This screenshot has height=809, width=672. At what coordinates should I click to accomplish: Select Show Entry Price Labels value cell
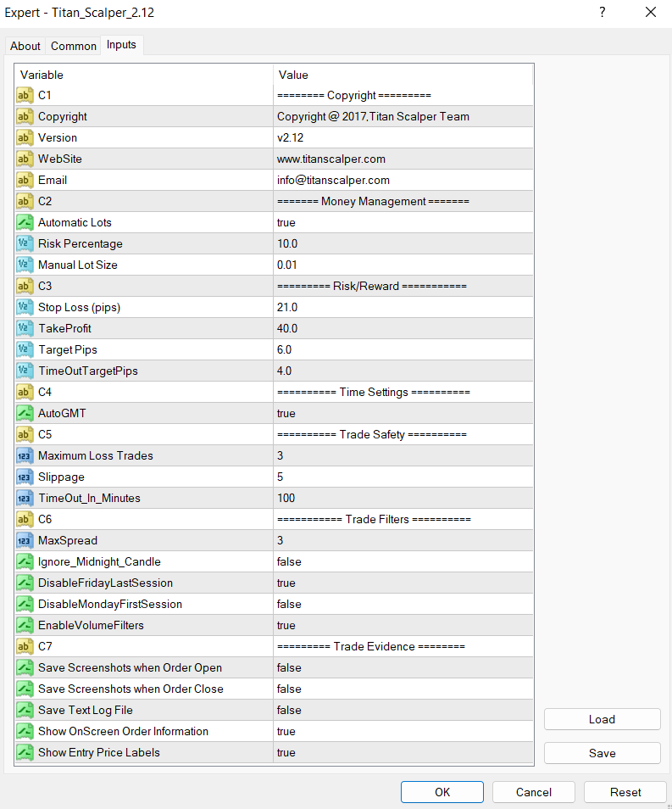[x=403, y=752]
